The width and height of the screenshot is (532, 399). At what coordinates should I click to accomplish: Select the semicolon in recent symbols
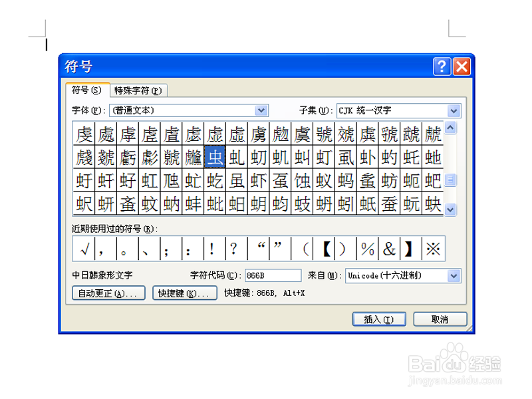point(171,249)
